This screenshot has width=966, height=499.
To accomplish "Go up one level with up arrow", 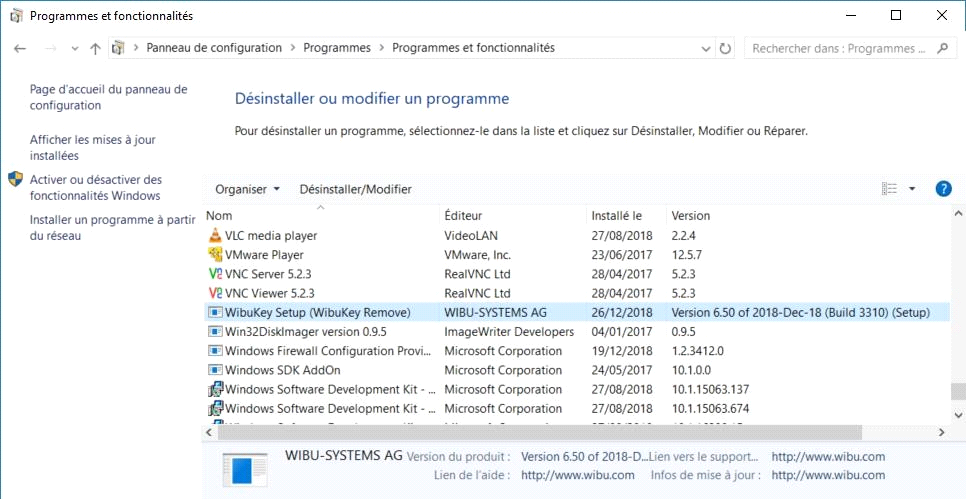I will click(x=95, y=48).
